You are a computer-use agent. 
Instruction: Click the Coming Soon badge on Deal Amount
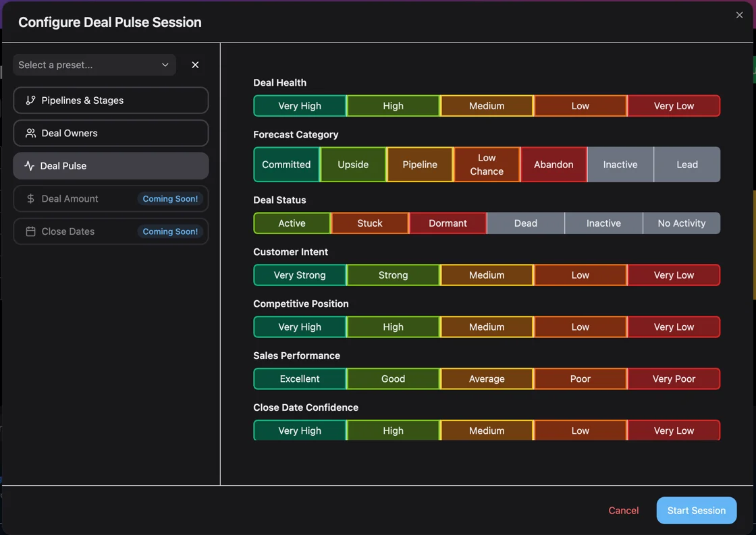170,198
